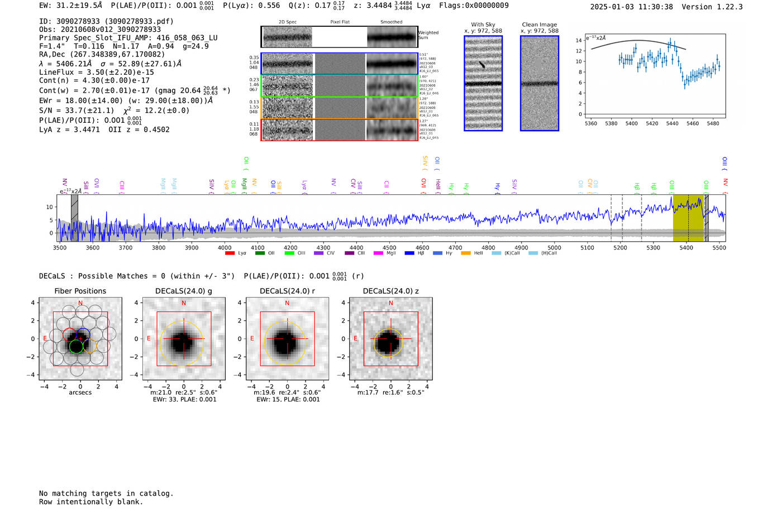Click the Lyα red legend swatch
782x532 pixels.
point(230,253)
